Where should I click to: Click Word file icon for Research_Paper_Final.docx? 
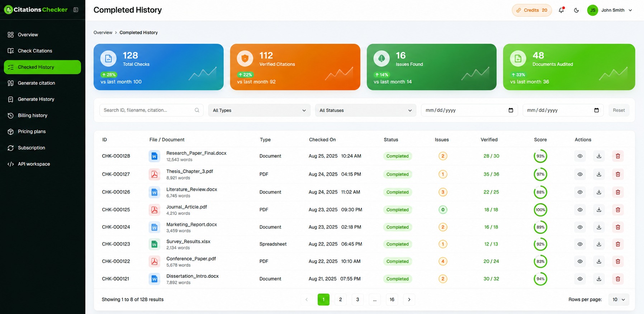(x=154, y=156)
